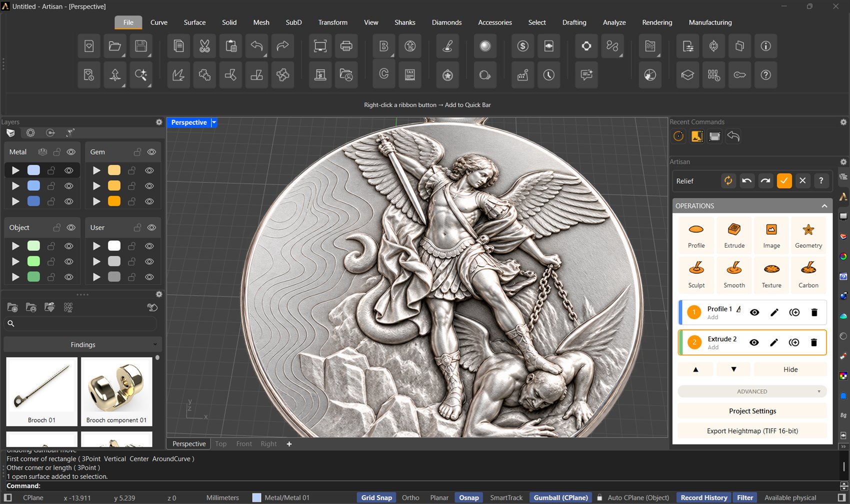Select the Image operation tool
Viewport: 850px width, 504px height.
(771, 236)
